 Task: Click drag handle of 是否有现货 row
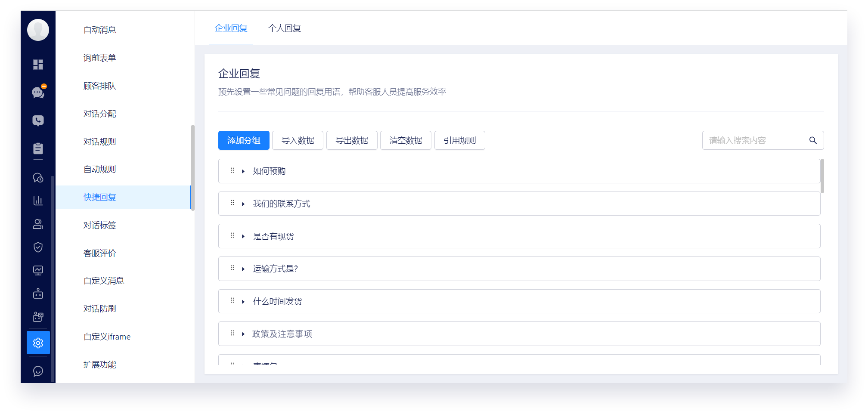(232, 236)
